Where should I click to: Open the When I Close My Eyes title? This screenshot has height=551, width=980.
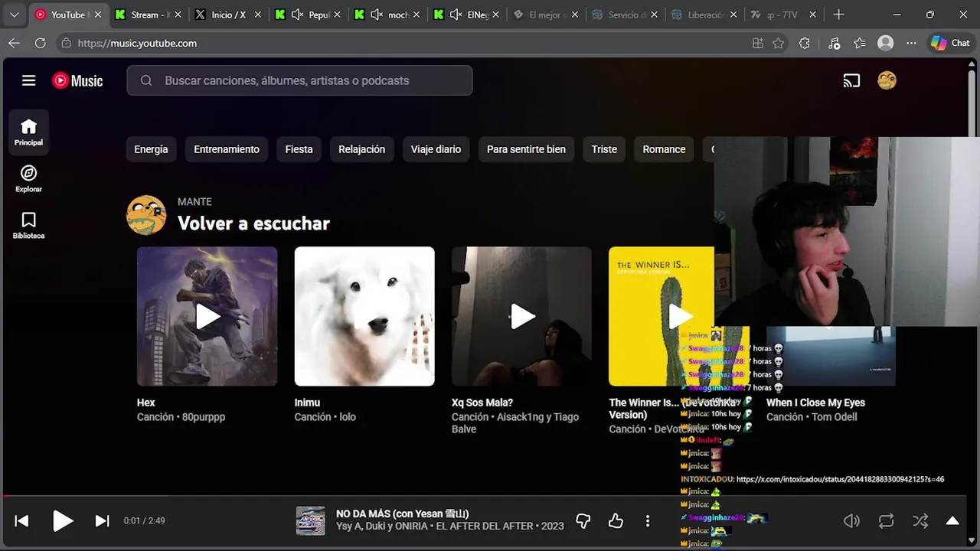click(815, 403)
